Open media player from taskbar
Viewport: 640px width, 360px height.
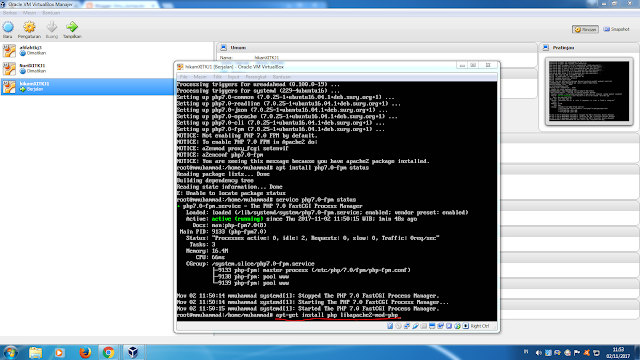click(60, 353)
